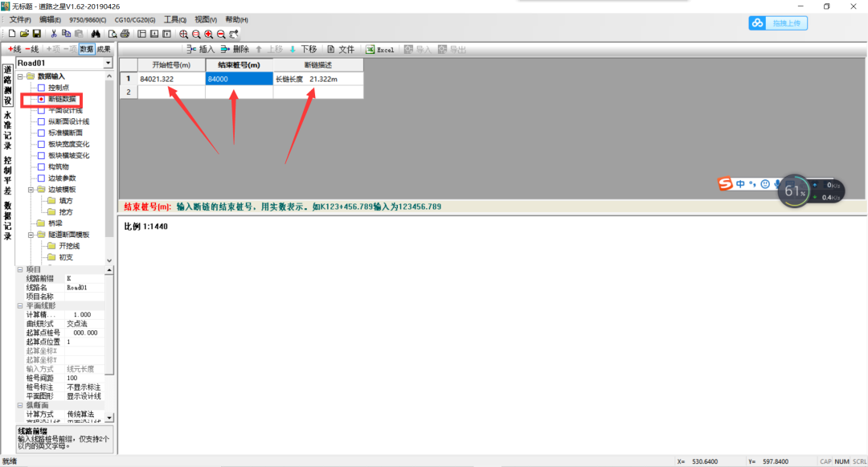Click the first panel layout icon
Image resolution: width=868 pixels, height=467 pixels.
(141, 35)
